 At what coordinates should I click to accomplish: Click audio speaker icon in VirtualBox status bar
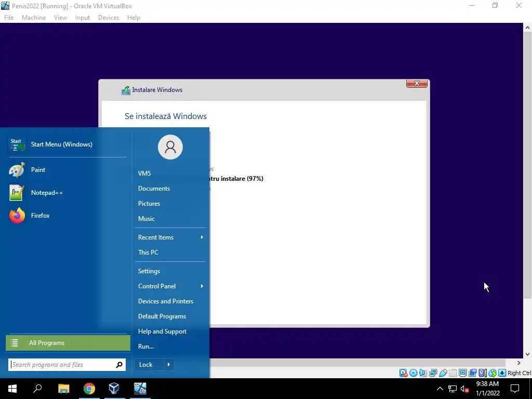click(423, 373)
